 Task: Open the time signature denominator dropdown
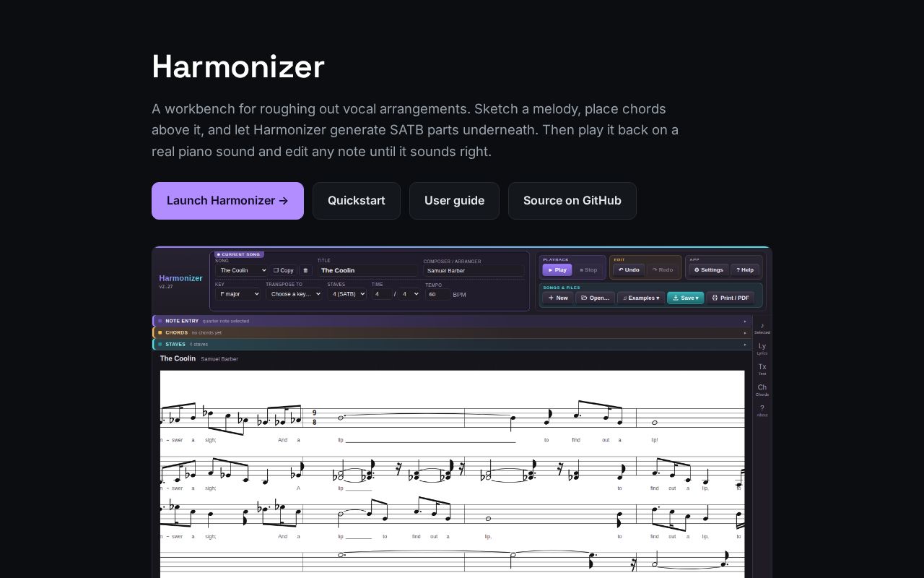pyautogui.click(x=410, y=294)
